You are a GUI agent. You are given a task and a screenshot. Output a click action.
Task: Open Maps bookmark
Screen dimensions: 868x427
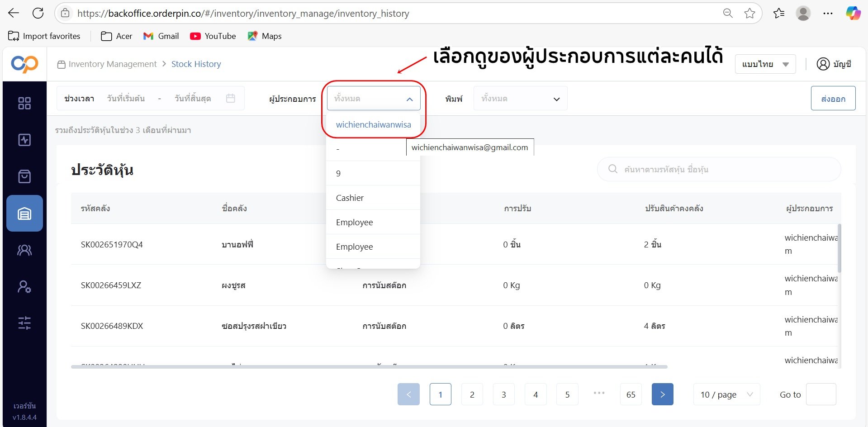click(265, 36)
